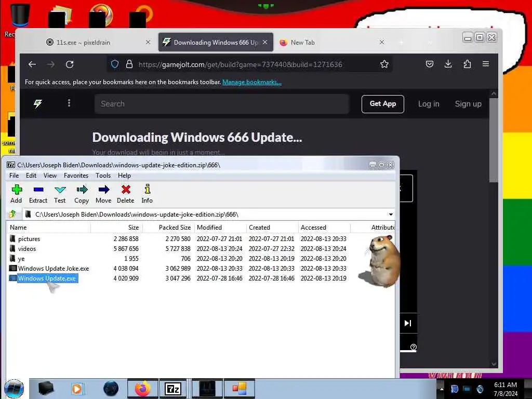Sort by Created column header
Screen dimensions: 532x399
click(x=272, y=228)
